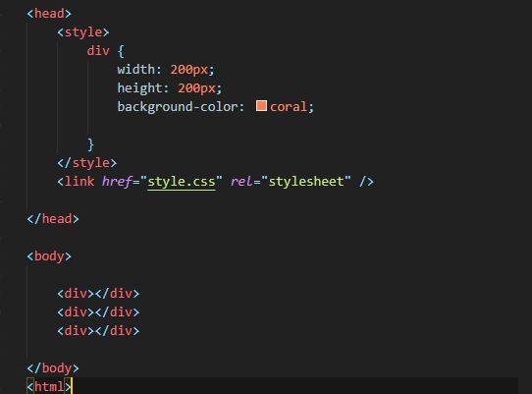The width and height of the screenshot is (532, 394).
Task: Click the closing brace of the div rule
Action: click(x=90, y=144)
